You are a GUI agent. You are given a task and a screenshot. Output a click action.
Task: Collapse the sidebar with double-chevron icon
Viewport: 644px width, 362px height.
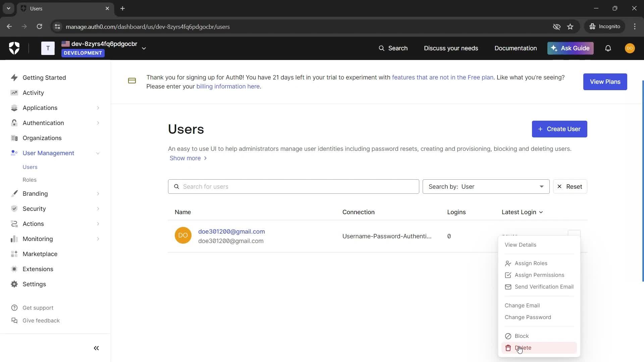pyautogui.click(x=96, y=348)
